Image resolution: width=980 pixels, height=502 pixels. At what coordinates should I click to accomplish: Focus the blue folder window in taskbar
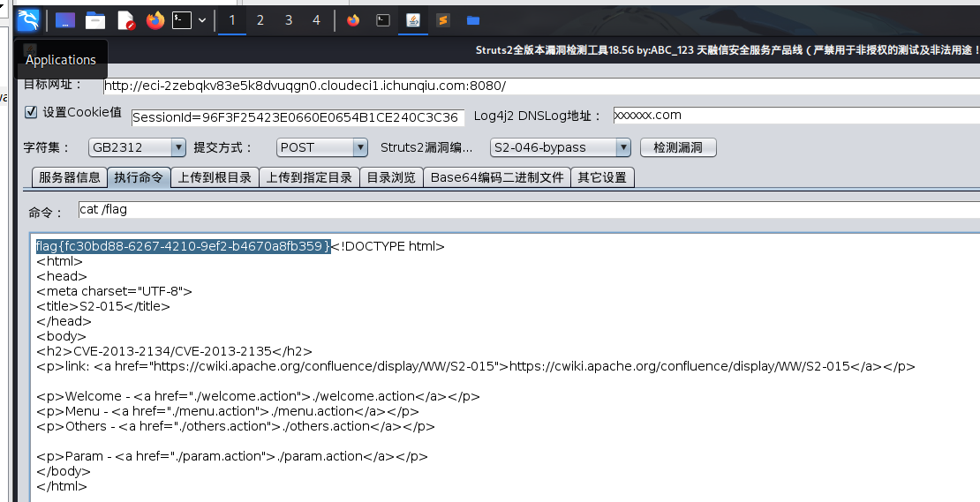[473, 20]
